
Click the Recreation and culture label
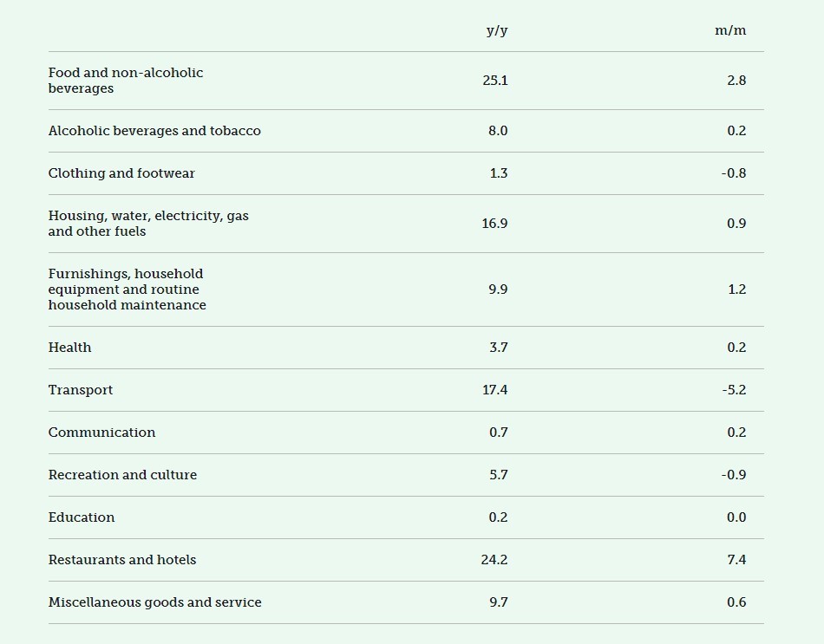tap(122, 475)
